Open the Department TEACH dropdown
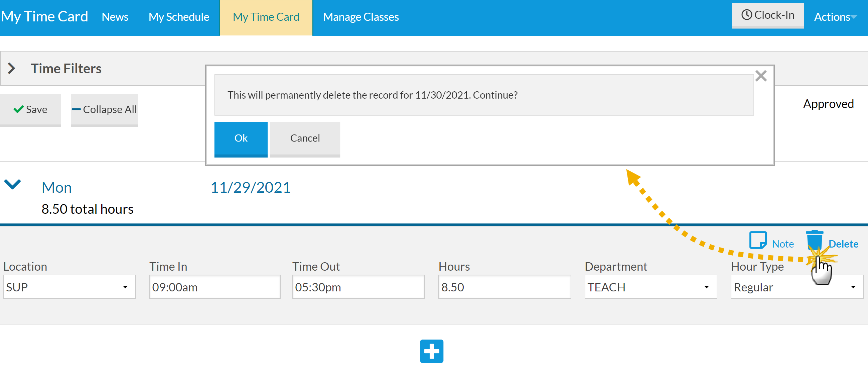The height and width of the screenshot is (370, 868). (650, 287)
